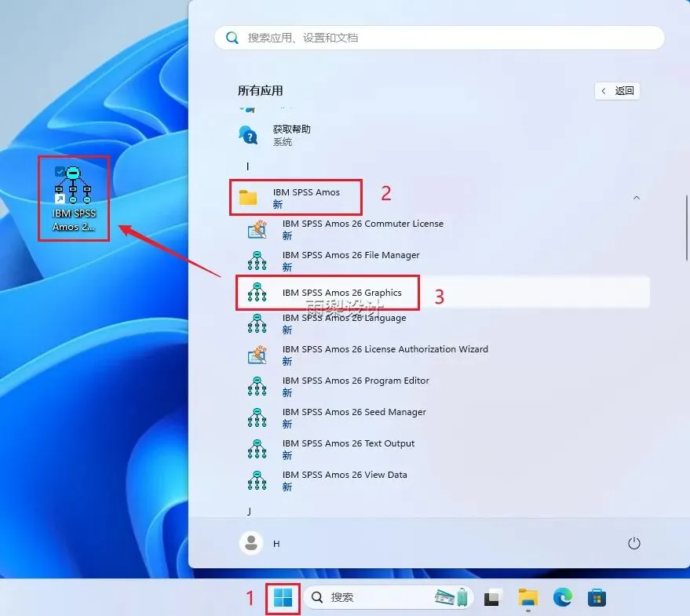Screen dimensions: 690x616
Task: Open the IBM SPSS Amos desktop shortcut
Action: (74, 199)
